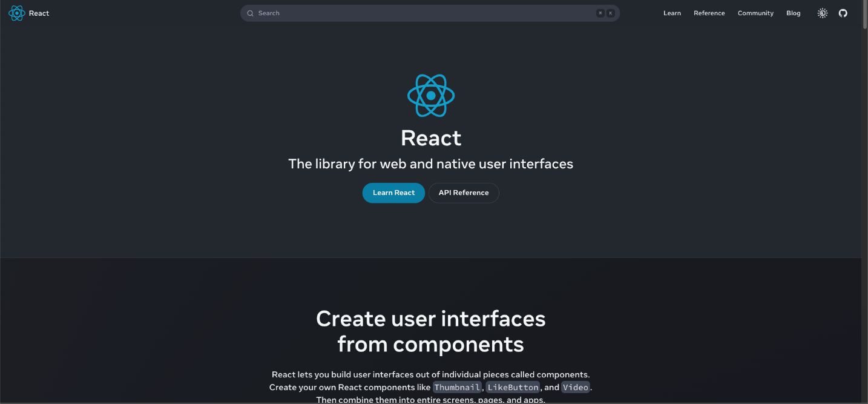
Task: Click the "React lets you build user interfaces" sentence
Action: (430, 375)
